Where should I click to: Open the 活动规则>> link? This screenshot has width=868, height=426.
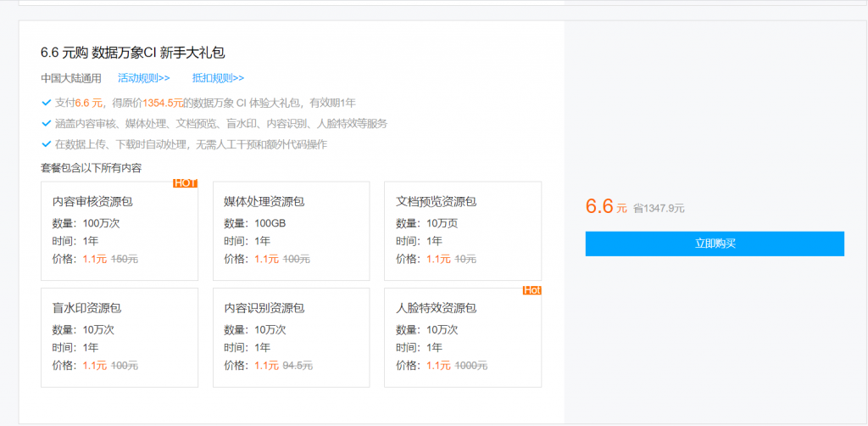point(144,78)
